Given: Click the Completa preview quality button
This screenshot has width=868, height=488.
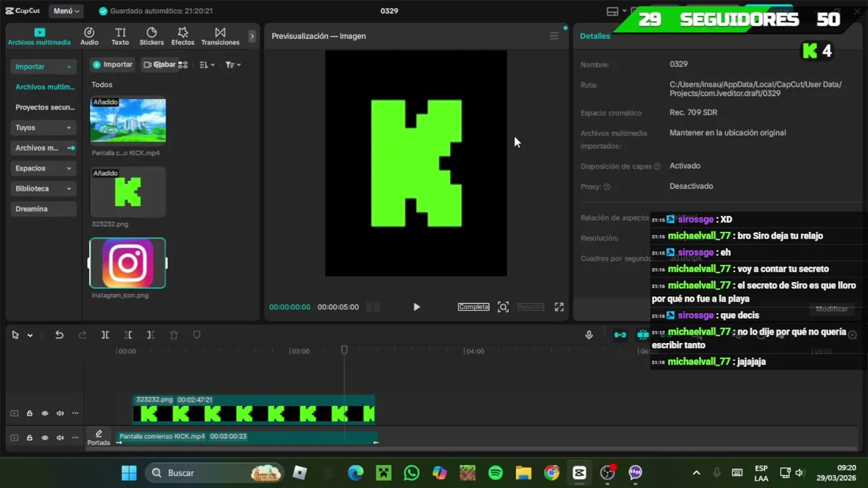Looking at the screenshot, I should pyautogui.click(x=473, y=307).
